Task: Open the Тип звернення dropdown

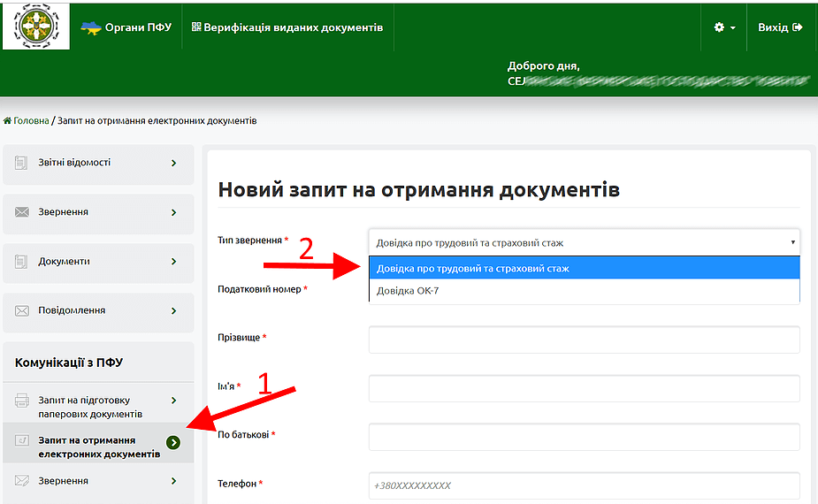Action: tap(584, 242)
